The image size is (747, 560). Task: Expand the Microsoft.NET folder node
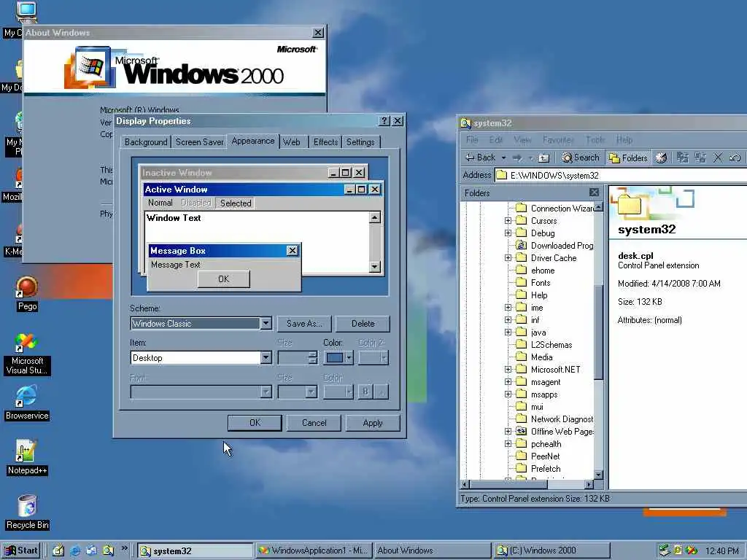tap(508, 370)
